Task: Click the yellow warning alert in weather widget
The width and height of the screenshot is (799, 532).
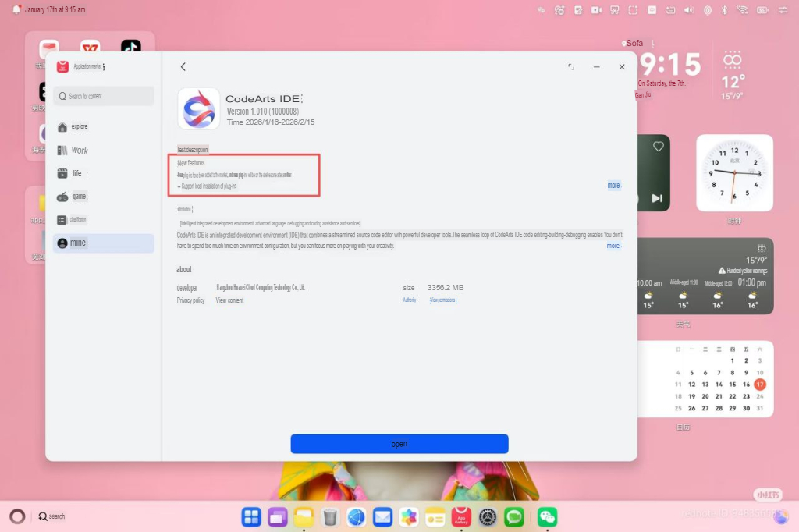Action: click(x=743, y=271)
